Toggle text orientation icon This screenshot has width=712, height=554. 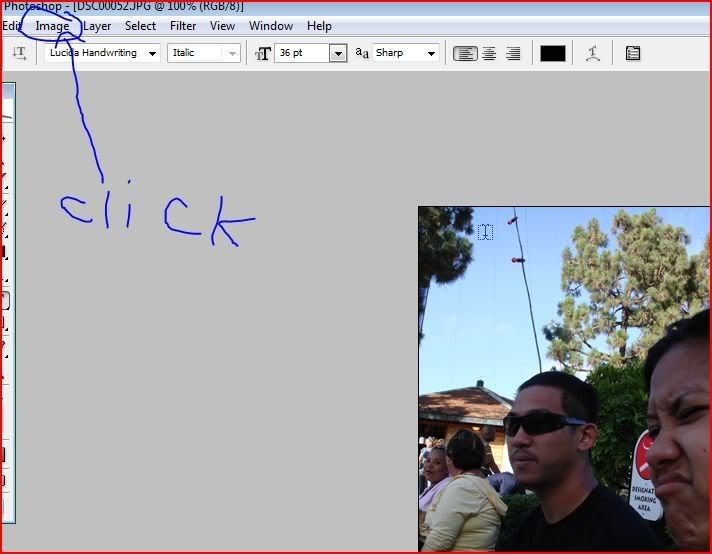[x=20, y=53]
